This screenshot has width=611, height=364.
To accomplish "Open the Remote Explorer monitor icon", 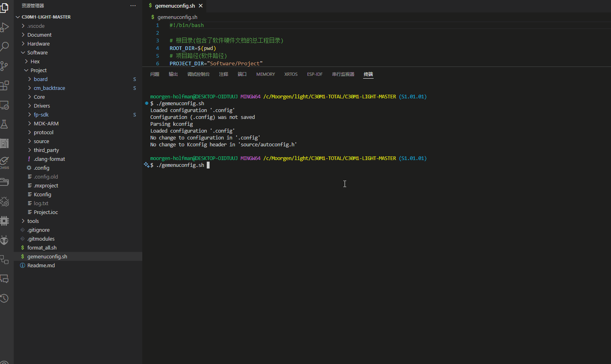I will (x=4, y=105).
